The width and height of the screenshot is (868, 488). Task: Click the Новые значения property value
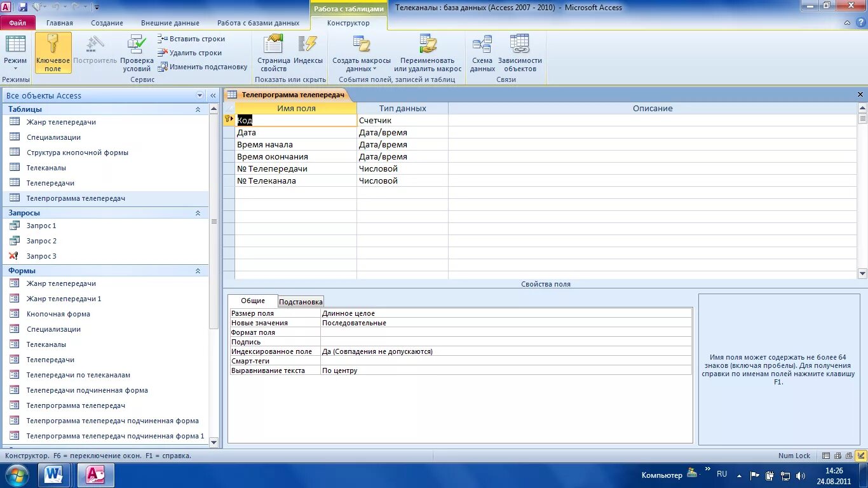[x=506, y=323]
